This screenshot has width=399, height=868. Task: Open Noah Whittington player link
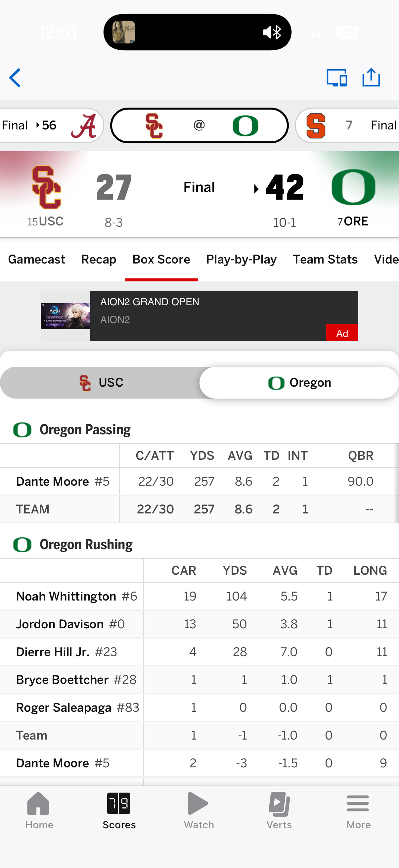point(66,597)
